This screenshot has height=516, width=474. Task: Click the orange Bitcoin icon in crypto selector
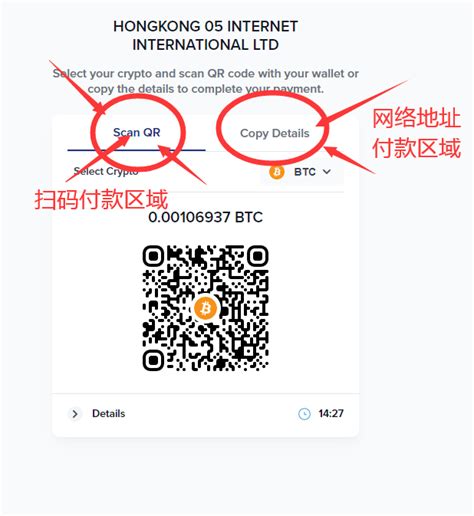(x=277, y=172)
